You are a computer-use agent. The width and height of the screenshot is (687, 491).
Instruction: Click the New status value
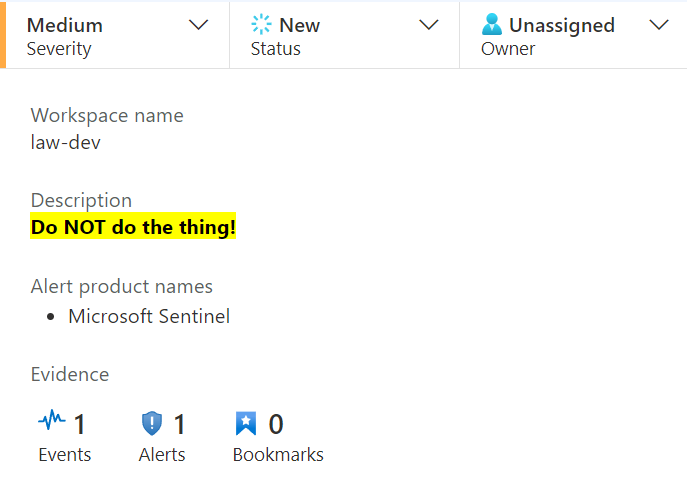(300, 25)
